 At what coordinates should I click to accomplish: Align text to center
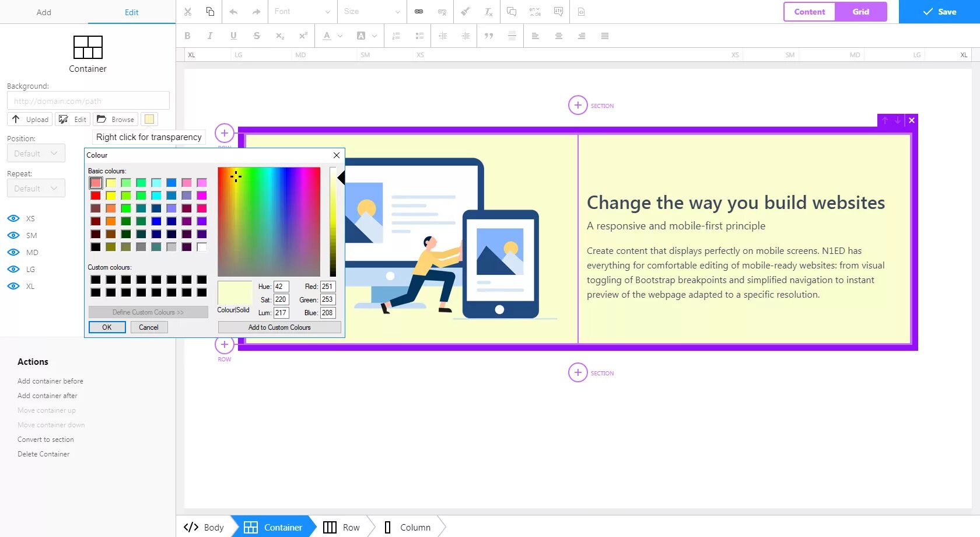558,36
